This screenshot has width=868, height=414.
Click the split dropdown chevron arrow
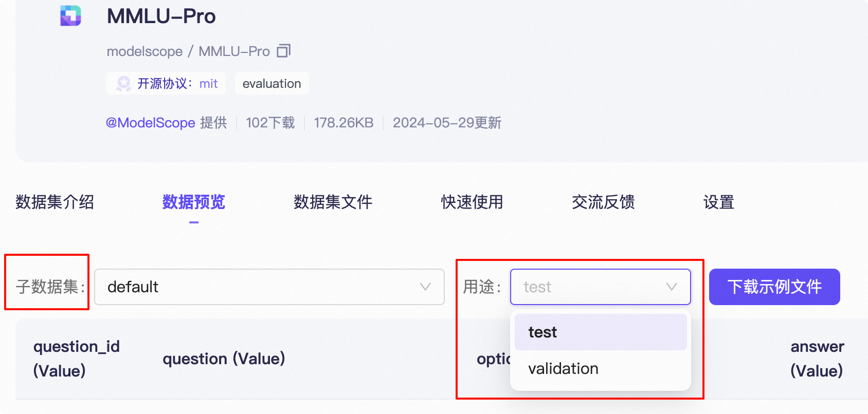(672, 287)
